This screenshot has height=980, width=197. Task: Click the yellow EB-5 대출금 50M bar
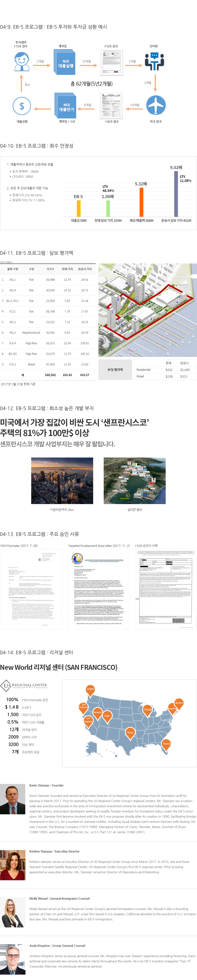tap(79, 208)
